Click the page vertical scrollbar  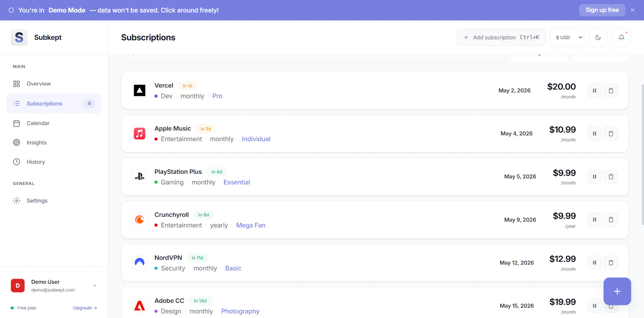642,155
